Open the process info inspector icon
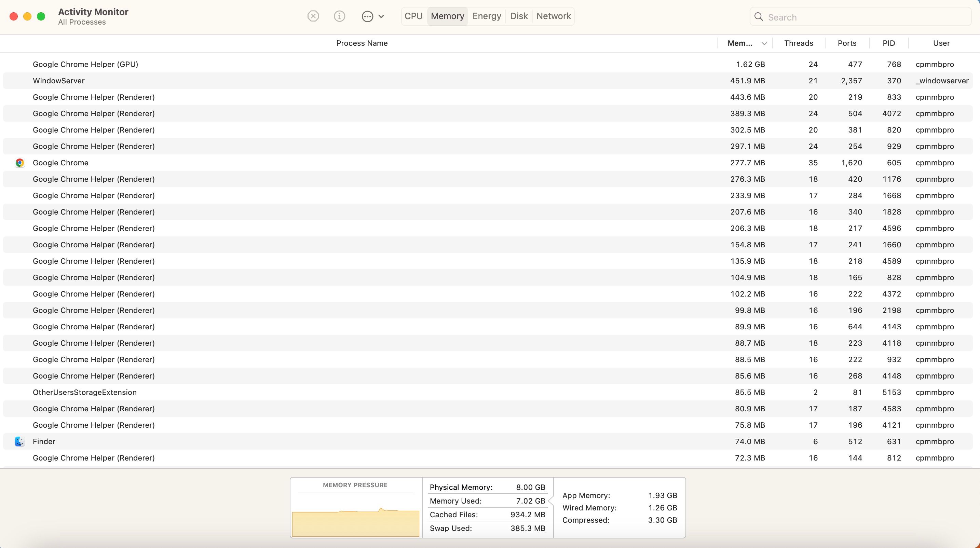The image size is (980, 548). click(339, 16)
